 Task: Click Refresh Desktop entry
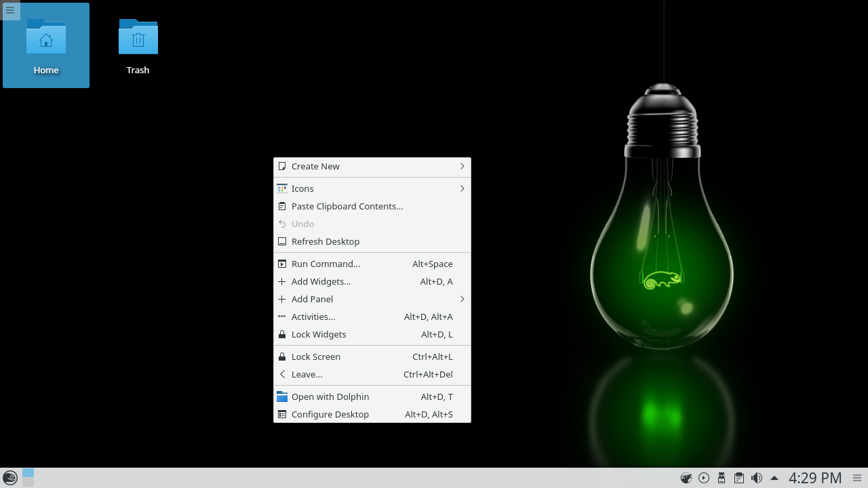(325, 241)
